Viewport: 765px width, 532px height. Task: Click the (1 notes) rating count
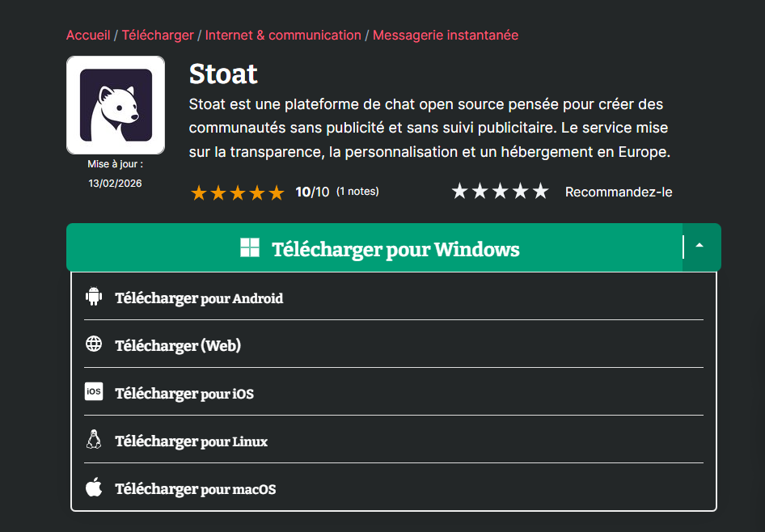coord(357,192)
